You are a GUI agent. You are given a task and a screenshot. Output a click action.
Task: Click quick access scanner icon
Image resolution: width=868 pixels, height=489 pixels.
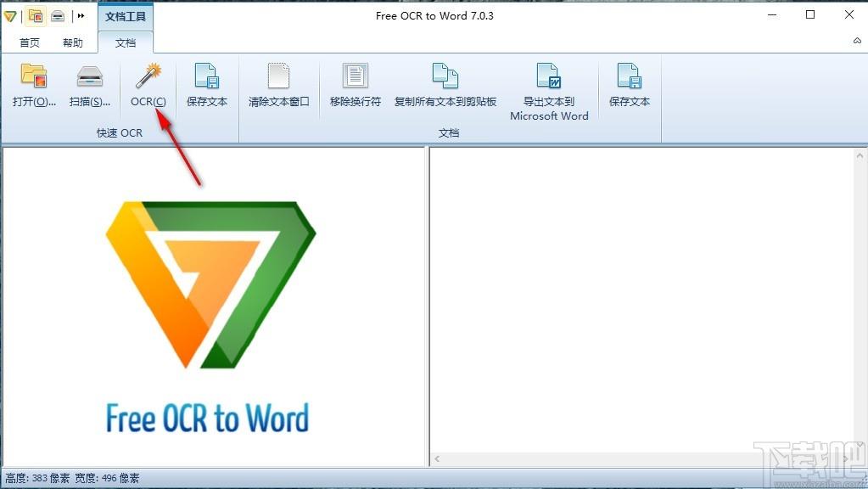pyautogui.click(x=58, y=16)
